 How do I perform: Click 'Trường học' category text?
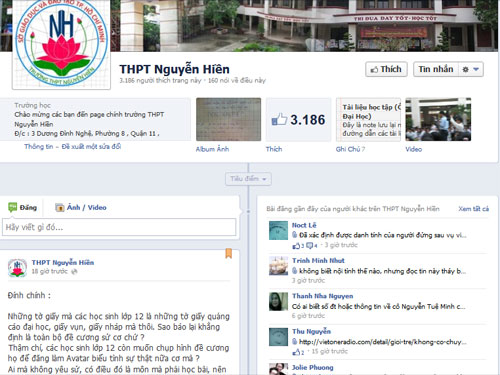pos(32,105)
